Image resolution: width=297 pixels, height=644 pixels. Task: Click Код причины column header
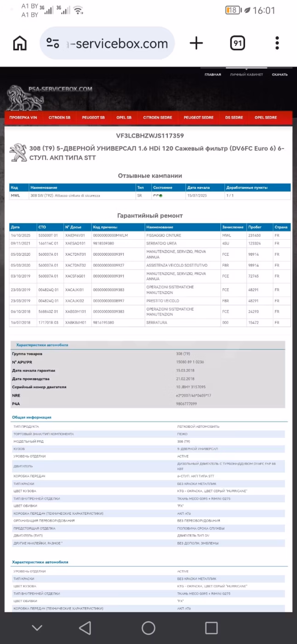pos(105,227)
